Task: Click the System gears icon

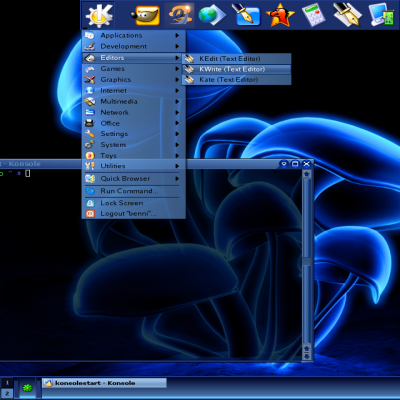Action: [90, 144]
